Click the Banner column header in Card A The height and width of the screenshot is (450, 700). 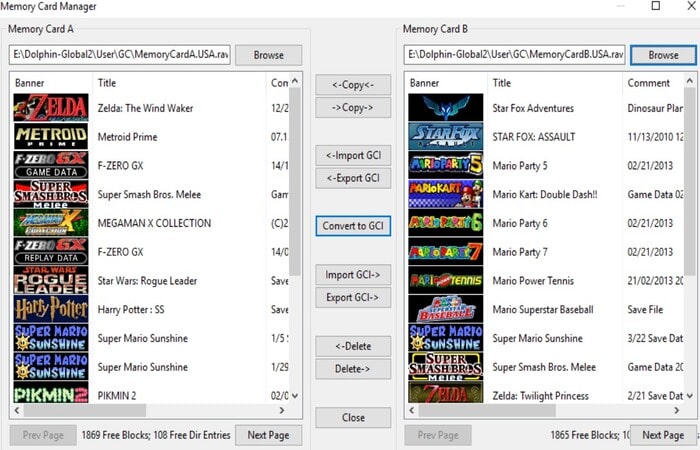51,83
